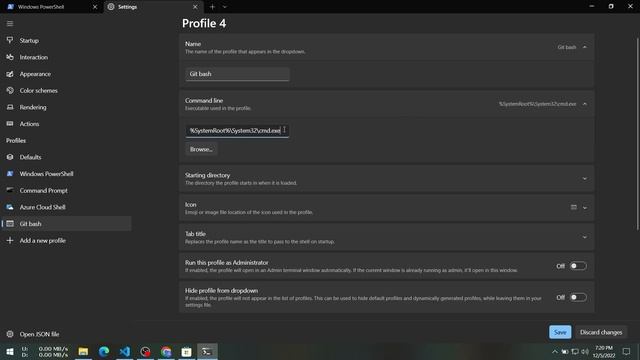The width and height of the screenshot is (640, 360).
Task: Select Color schemes in sidebar
Action: click(x=66, y=91)
